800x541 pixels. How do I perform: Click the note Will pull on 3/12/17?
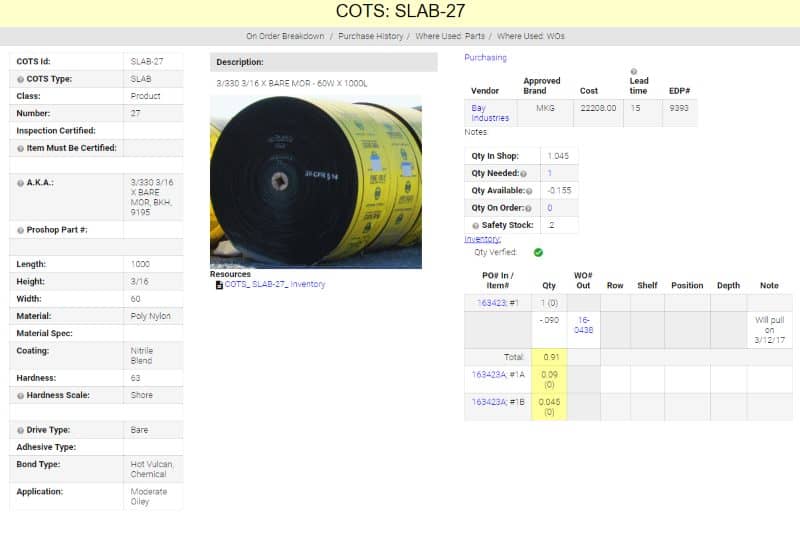769,330
